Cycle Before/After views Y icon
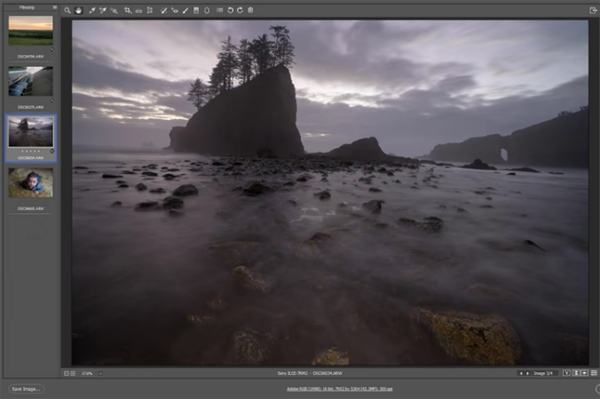 point(566,373)
